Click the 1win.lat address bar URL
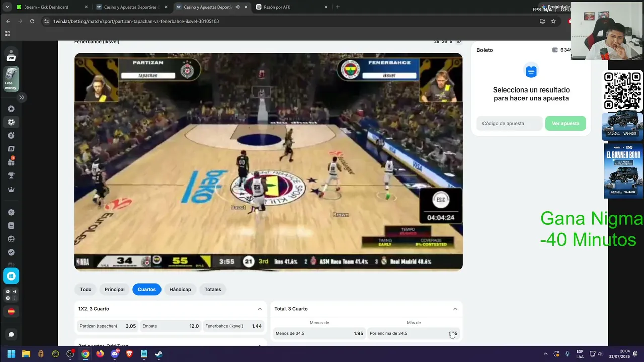644x362 pixels. (136, 21)
